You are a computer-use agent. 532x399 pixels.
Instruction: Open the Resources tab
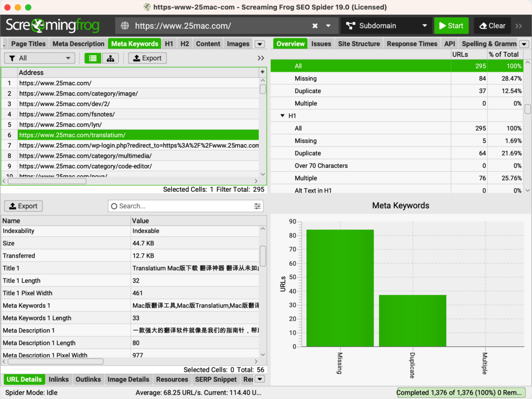pyautogui.click(x=172, y=379)
